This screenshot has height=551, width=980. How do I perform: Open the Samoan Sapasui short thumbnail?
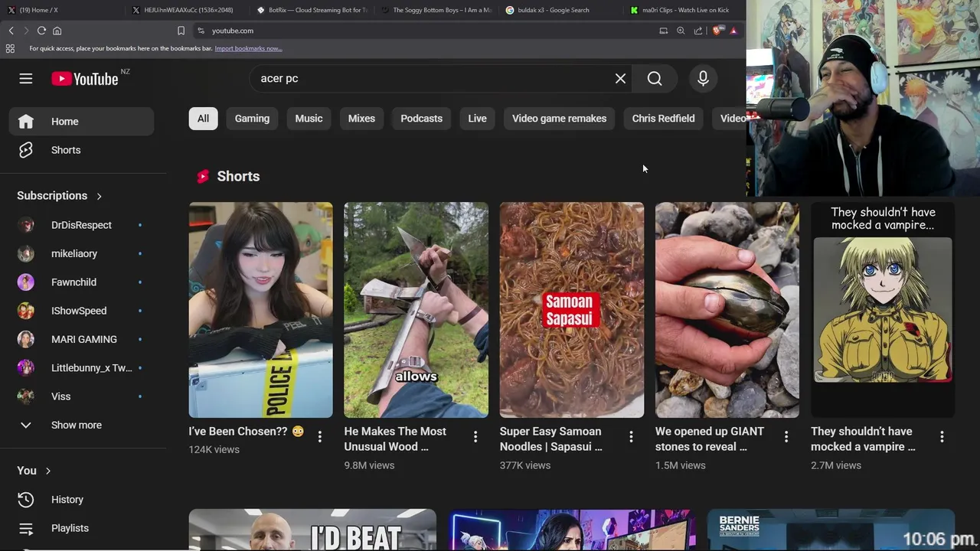(572, 310)
